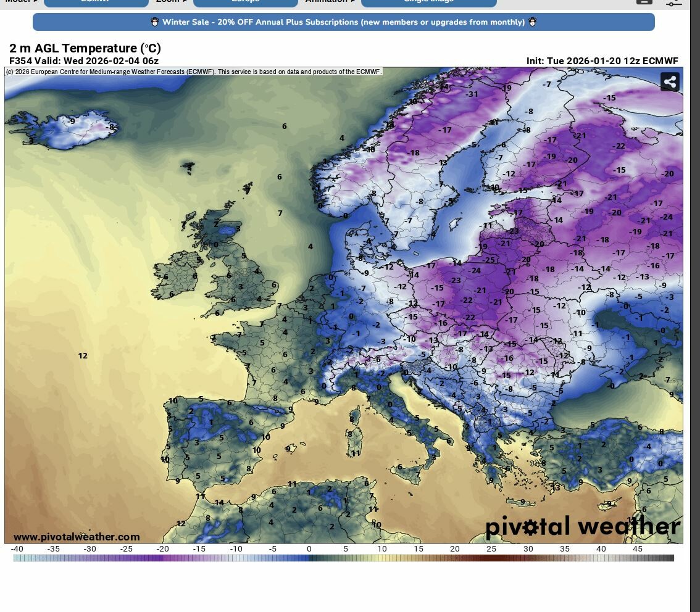Click the -30 label on the temperature legend

coord(90,549)
